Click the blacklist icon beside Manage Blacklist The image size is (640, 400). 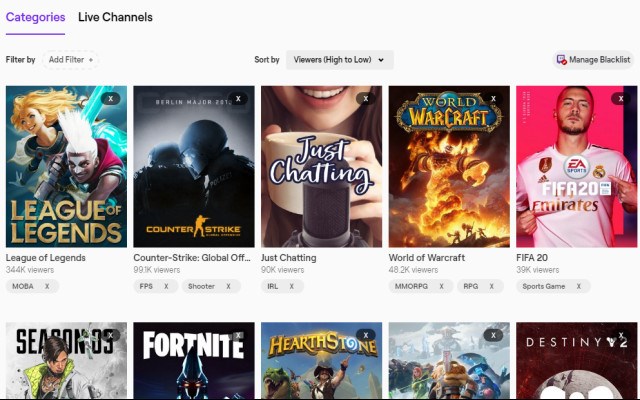click(562, 60)
